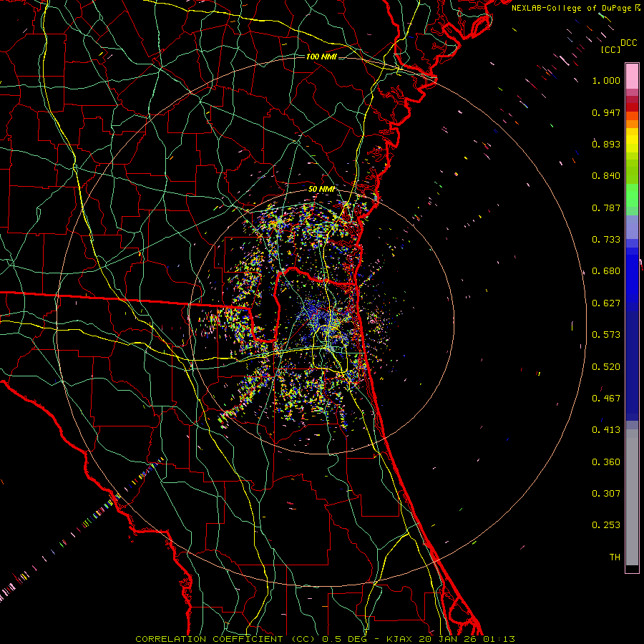Pick the dark navy swatch near 0.520
The height and width of the screenshot is (644, 644).
click(x=632, y=366)
